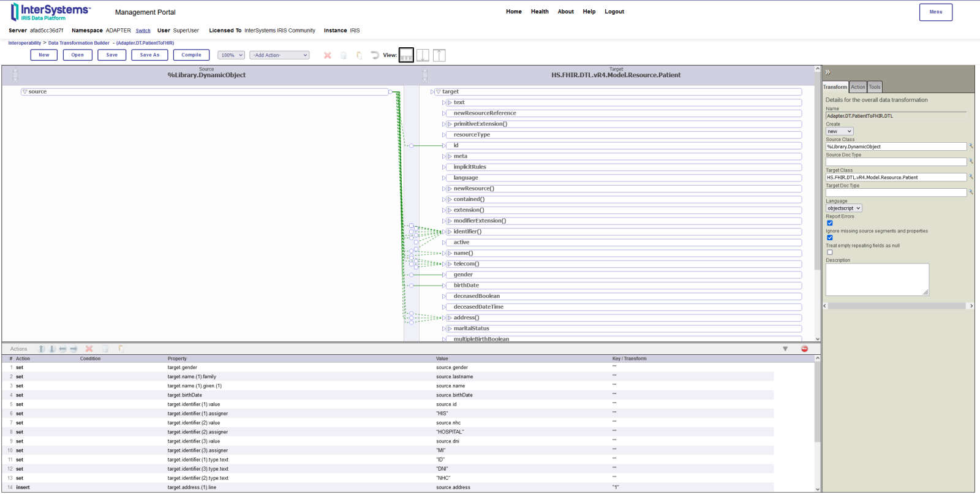Expand the identifier() node in target tree
980x494 pixels.
449,232
